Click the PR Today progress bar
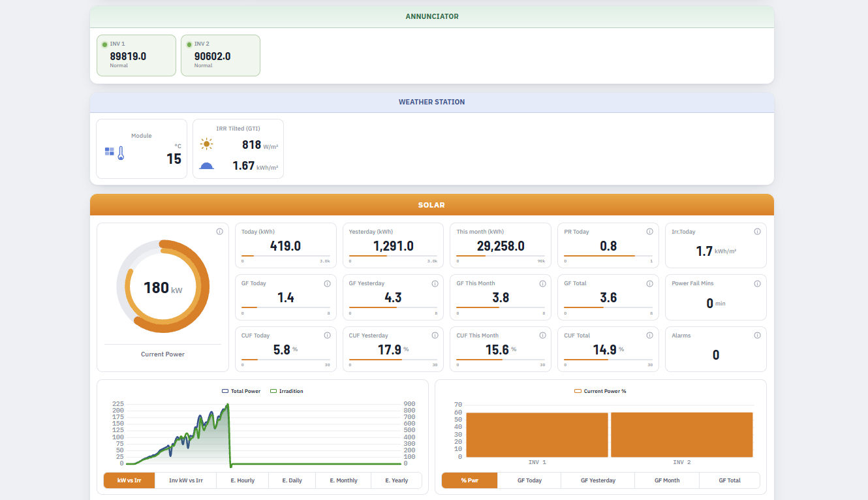 click(x=608, y=256)
